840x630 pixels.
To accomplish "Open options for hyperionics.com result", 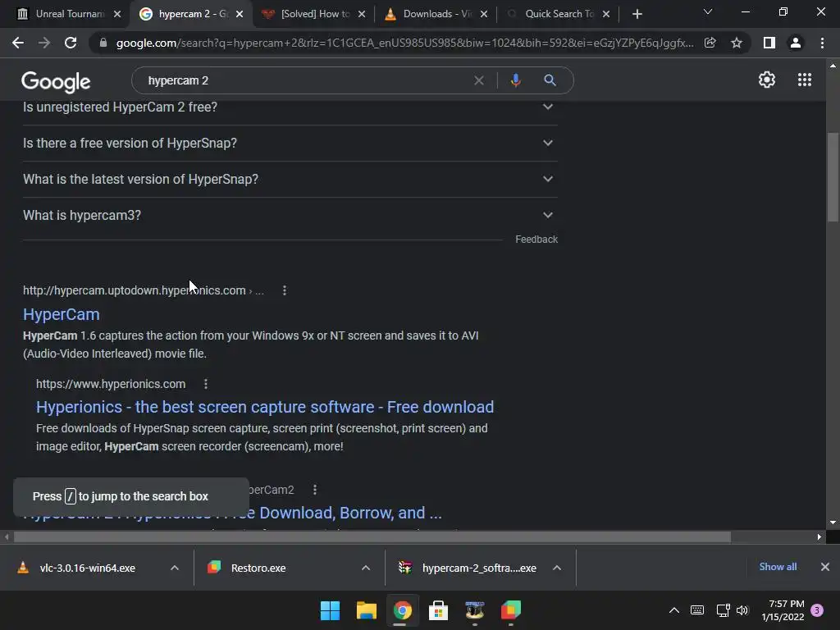I will click(x=206, y=384).
